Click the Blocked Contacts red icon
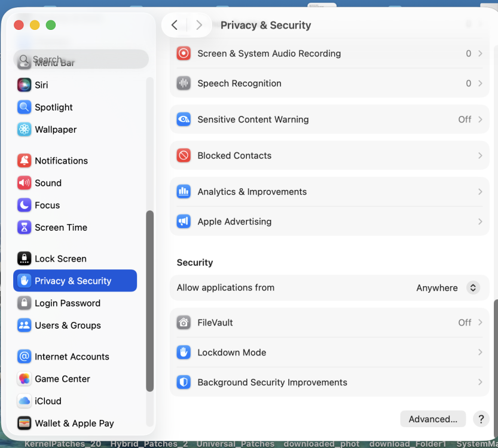The width and height of the screenshot is (498, 448). pyautogui.click(x=184, y=155)
